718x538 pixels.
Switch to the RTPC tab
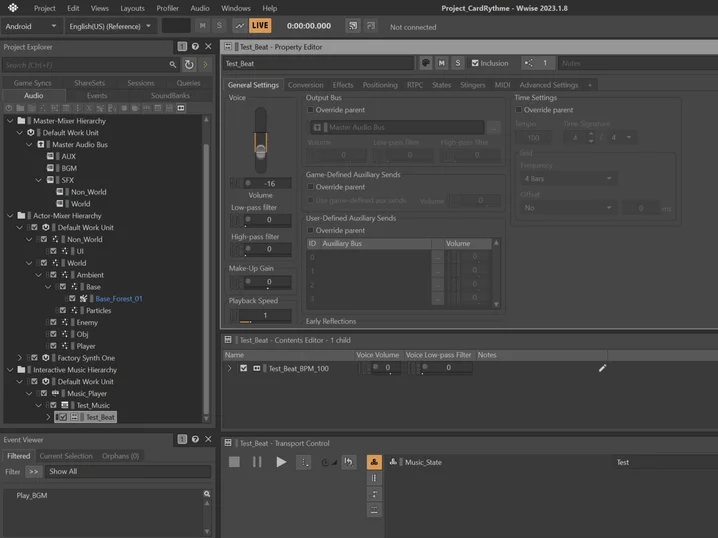pyautogui.click(x=415, y=85)
